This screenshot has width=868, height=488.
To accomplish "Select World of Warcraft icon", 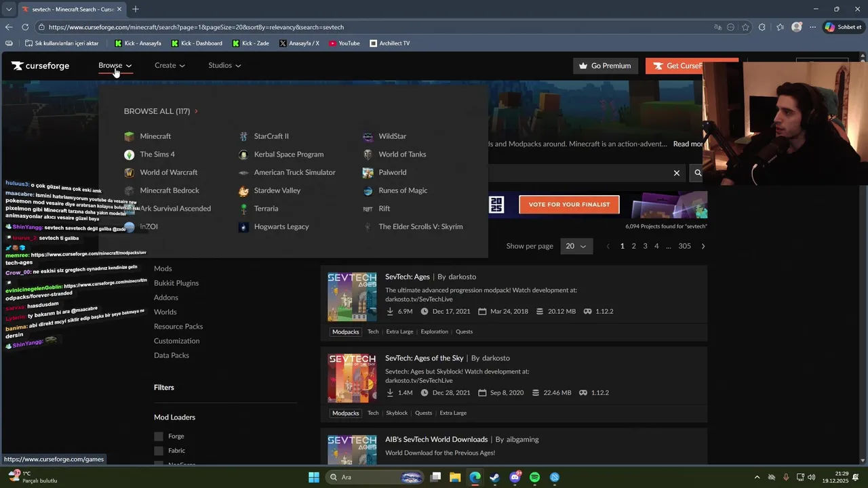I will tap(129, 173).
